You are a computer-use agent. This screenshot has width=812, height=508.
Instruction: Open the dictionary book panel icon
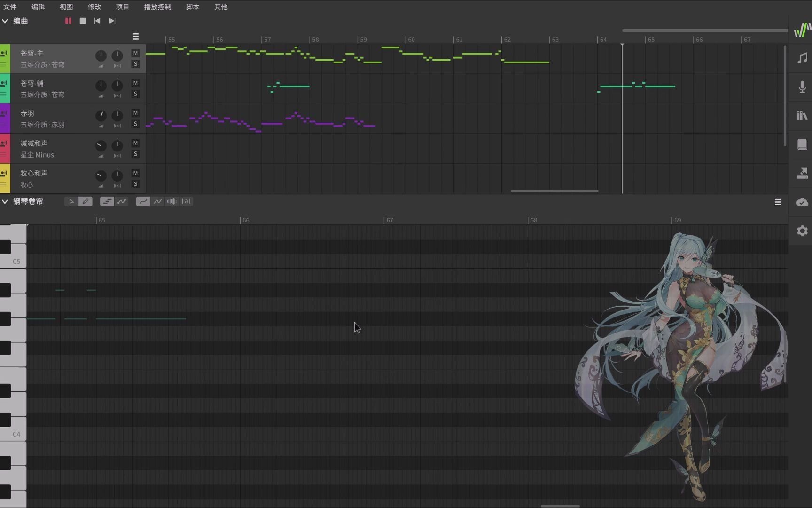coord(802,144)
